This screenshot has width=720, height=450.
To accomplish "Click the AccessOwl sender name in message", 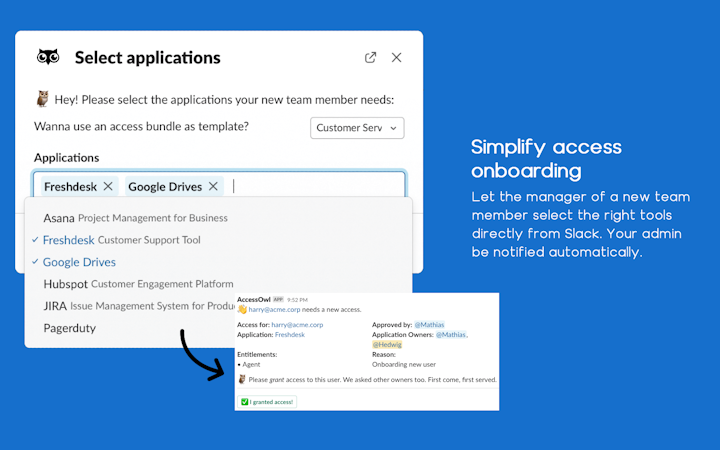I will click(253, 299).
